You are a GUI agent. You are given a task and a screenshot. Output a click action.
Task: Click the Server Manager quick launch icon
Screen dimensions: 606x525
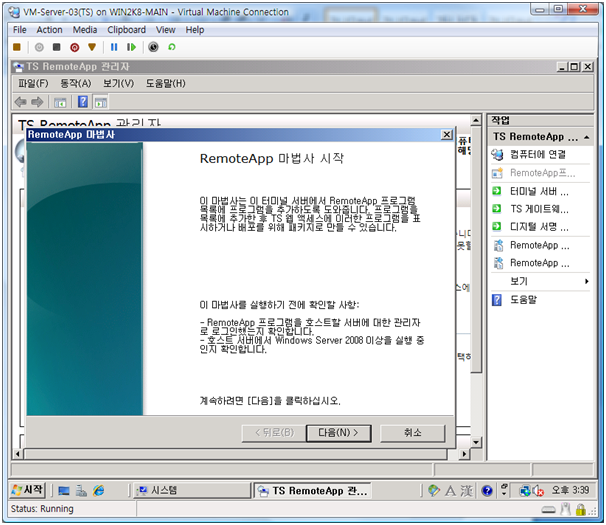(x=81, y=491)
